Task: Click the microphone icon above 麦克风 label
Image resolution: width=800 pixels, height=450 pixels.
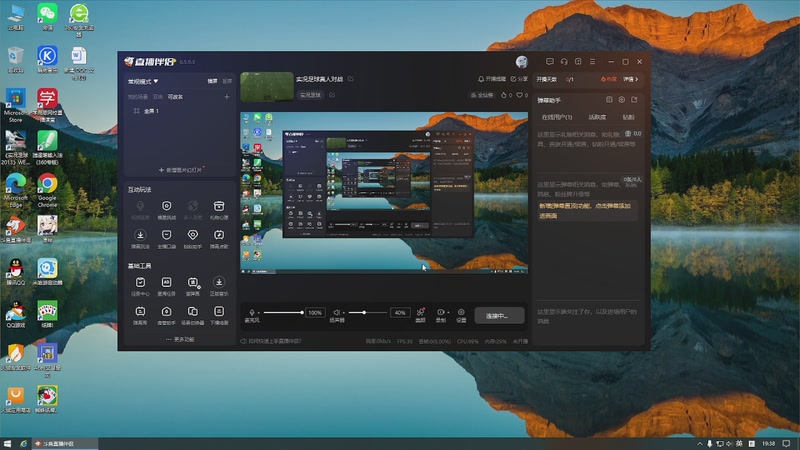Action: click(x=252, y=312)
